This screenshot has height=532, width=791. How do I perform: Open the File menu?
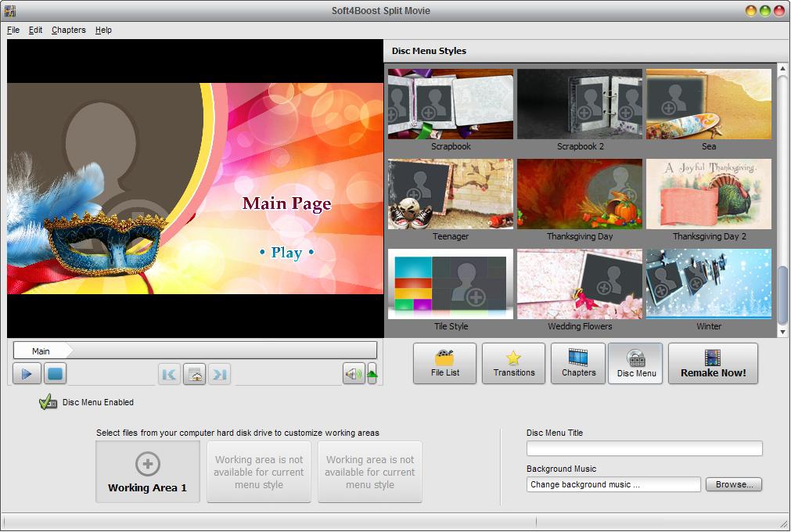point(13,30)
